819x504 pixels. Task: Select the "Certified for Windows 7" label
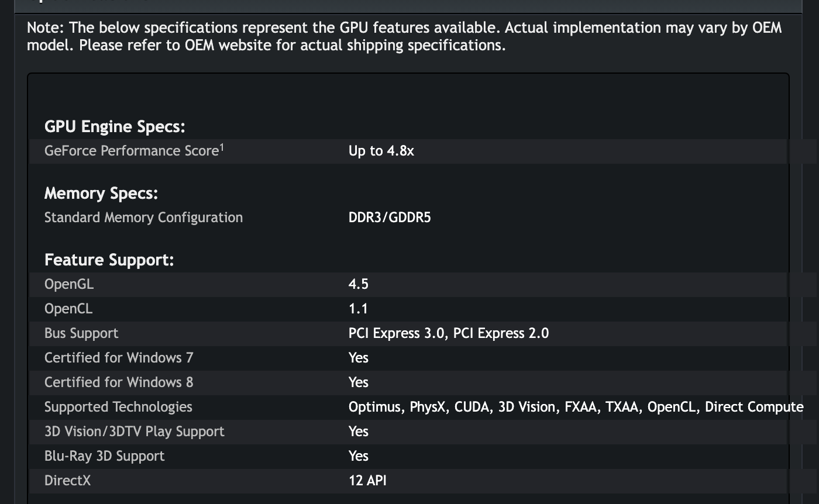tap(119, 358)
